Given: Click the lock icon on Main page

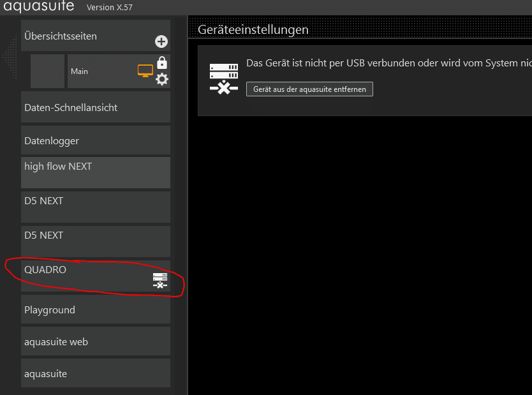Looking at the screenshot, I should coord(162,63).
